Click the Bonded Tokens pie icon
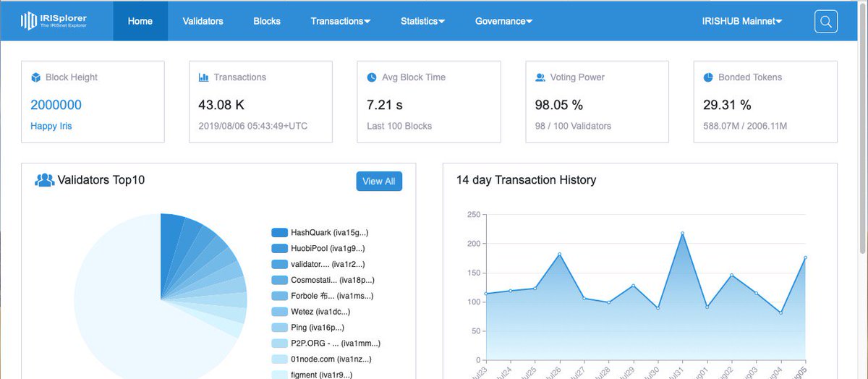Screen dimensions: 868x379 click(x=708, y=77)
